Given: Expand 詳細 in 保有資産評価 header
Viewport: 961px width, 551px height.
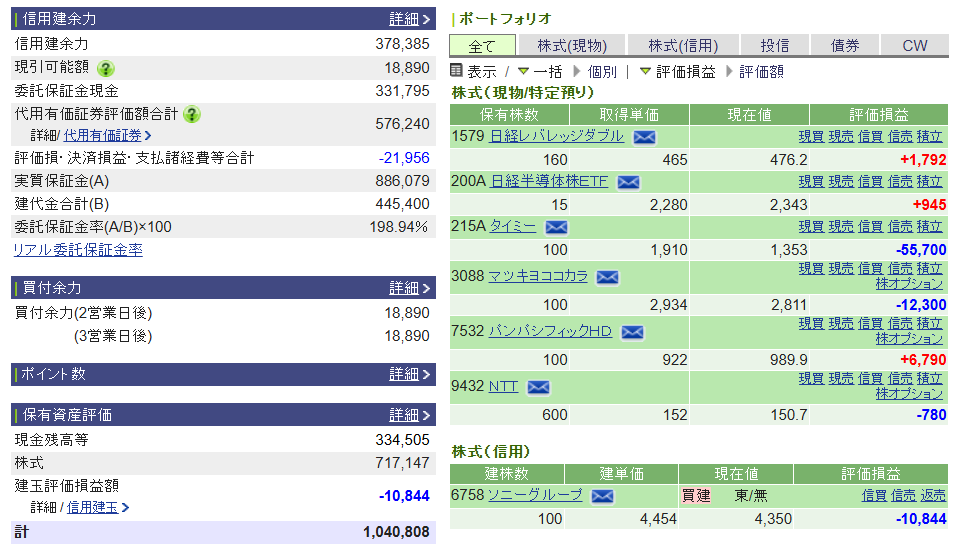Looking at the screenshot, I should coord(409,415).
